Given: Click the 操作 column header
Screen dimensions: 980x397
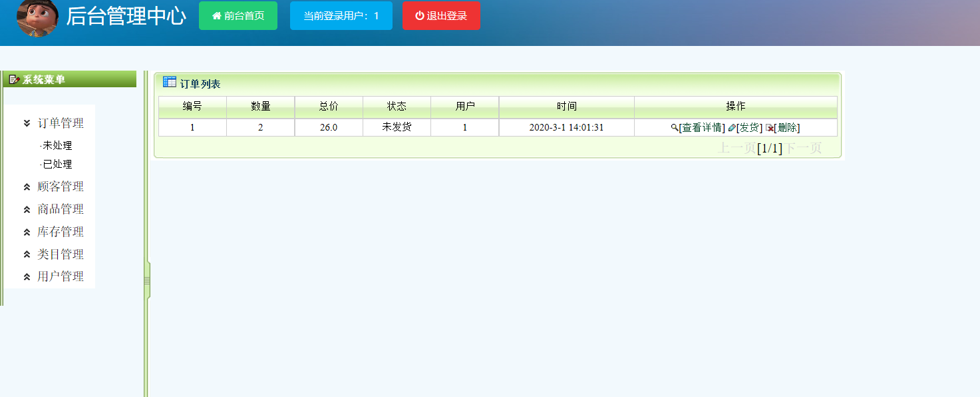Looking at the screenshot, I should point(736,107).
